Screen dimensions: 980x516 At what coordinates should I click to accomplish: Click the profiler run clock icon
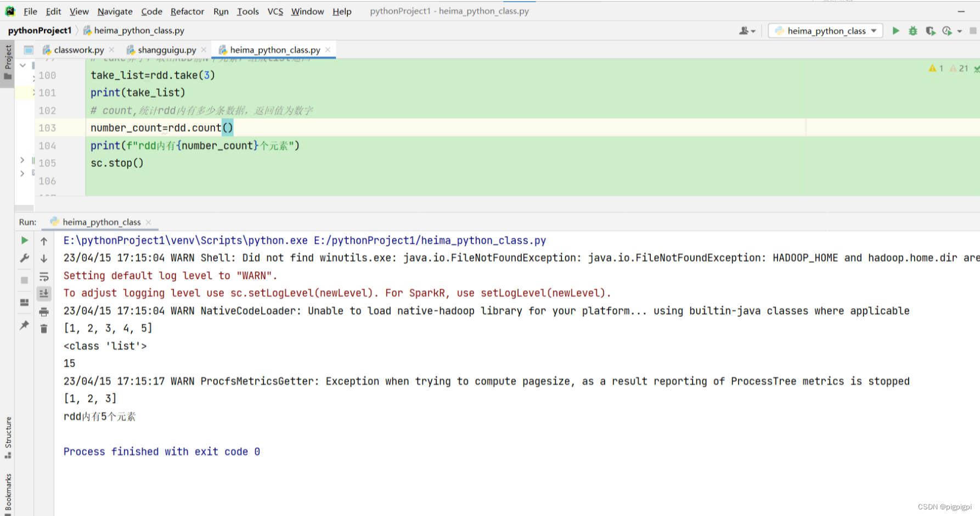pos(947,31)
